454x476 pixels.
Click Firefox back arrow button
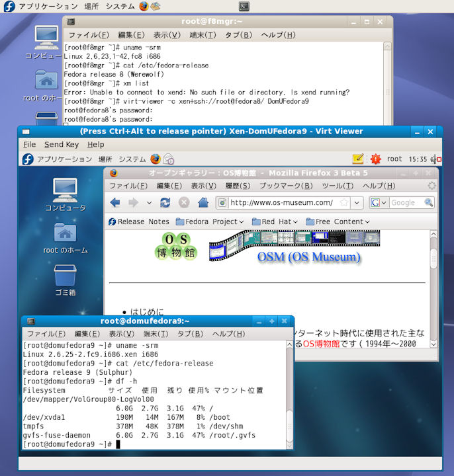pos(115,202)
